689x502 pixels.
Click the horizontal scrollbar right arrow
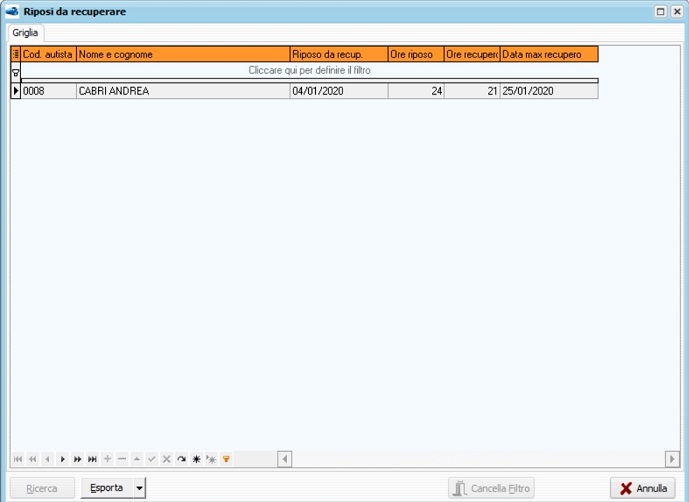[x=672, y=459]
